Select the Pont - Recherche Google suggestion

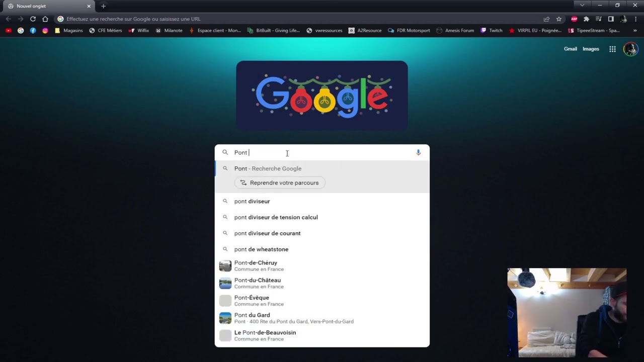322,168
